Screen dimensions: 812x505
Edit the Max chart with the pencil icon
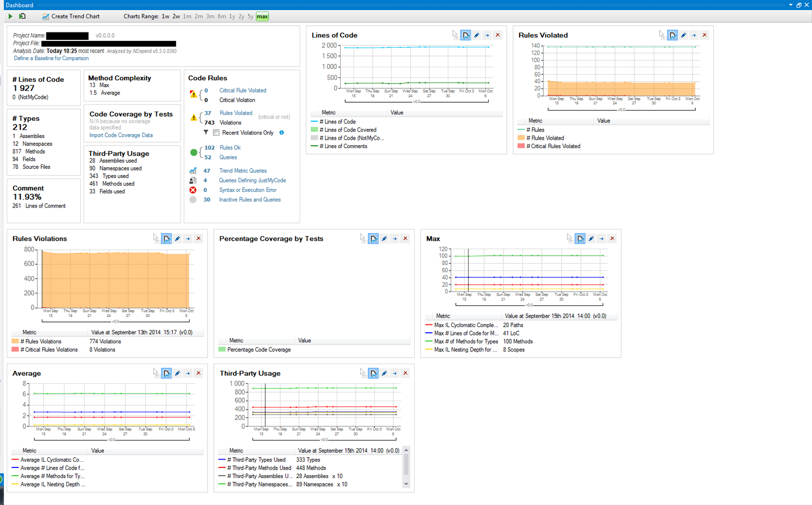coord(591,239)
